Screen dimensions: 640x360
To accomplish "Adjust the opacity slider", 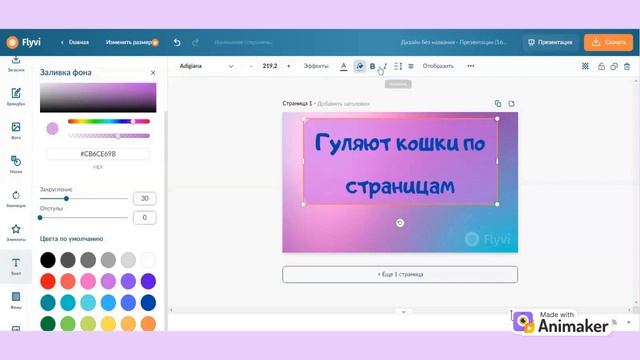I will pos(109,136).
